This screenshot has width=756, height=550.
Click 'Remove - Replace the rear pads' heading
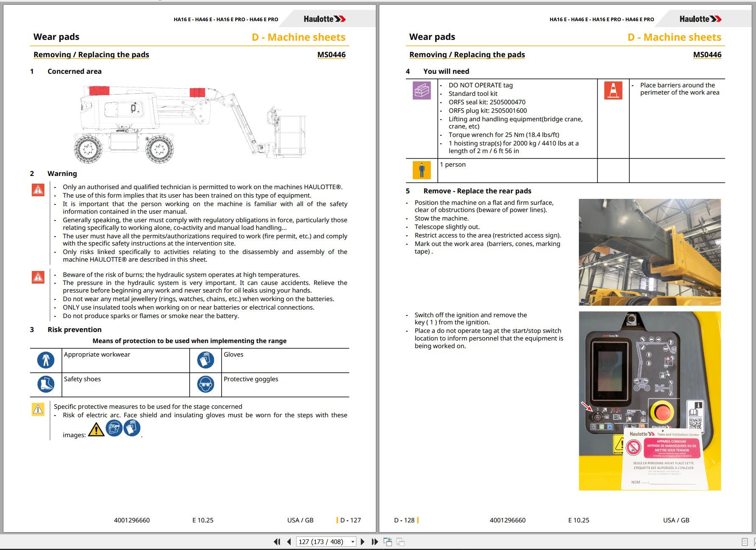point(477,191)
